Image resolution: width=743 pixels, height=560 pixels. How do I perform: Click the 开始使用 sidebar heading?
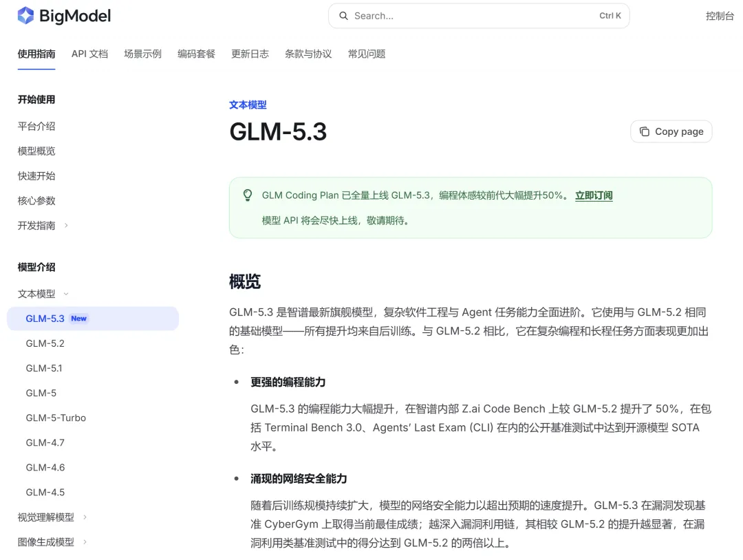point(36,100)
